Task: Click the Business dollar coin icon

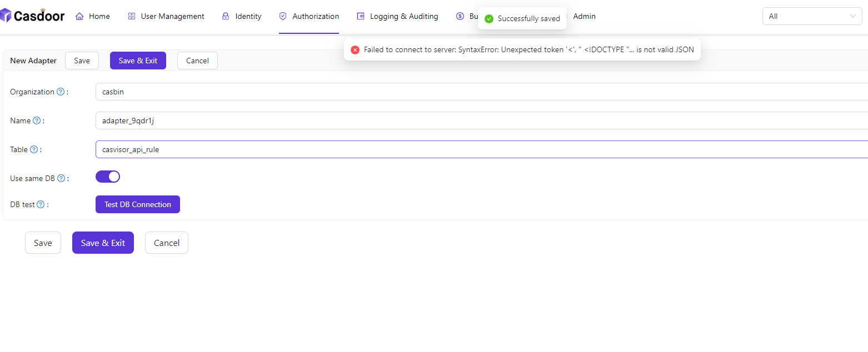Action: 460,16
